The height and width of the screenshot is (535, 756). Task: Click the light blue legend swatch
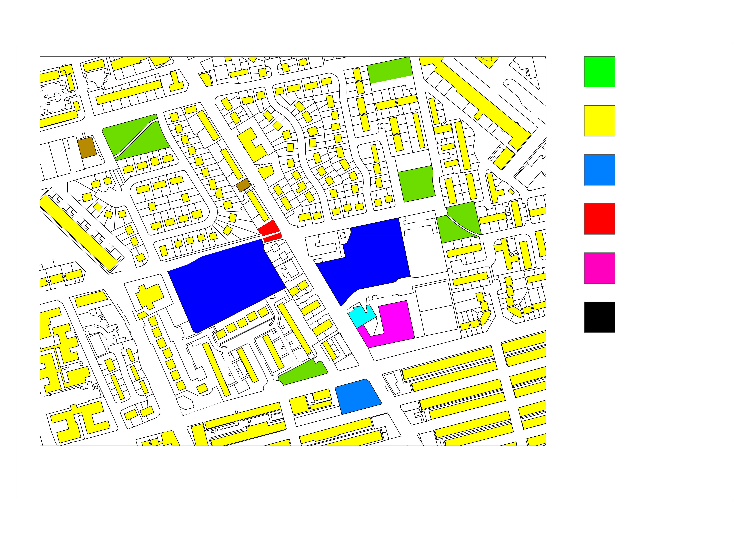(x=599, y=170)
